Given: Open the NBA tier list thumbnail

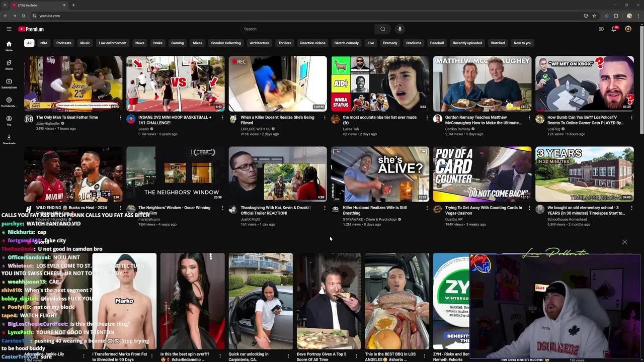Looking at the screenshot, I should [380, 83].
